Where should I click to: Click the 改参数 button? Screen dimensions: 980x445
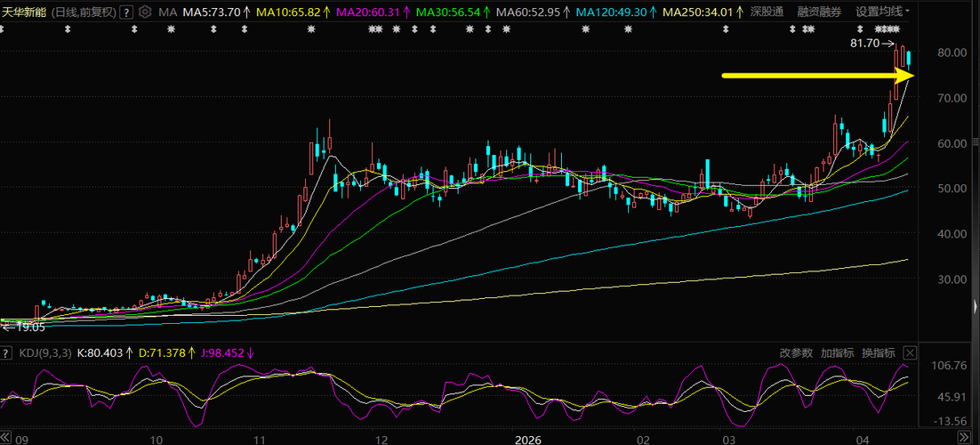(x=796, y=352)
